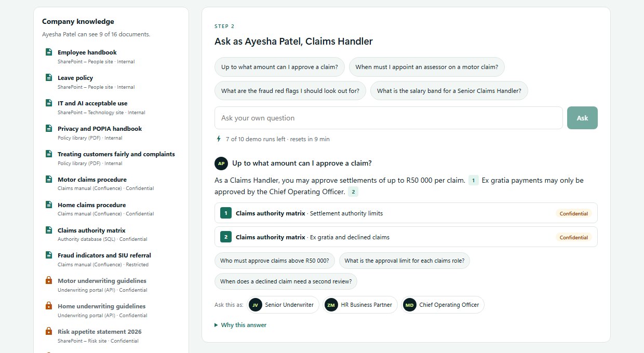
Task: Click the number 2 badge on Ex gratia source
Action: pyautogui.click(x=225, y=237)
